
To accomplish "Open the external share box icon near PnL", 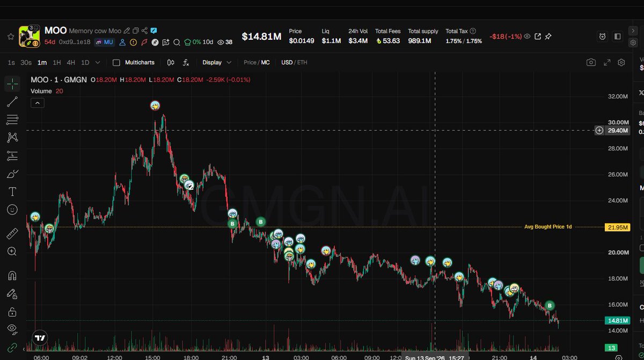I will [x=538, y=37].
